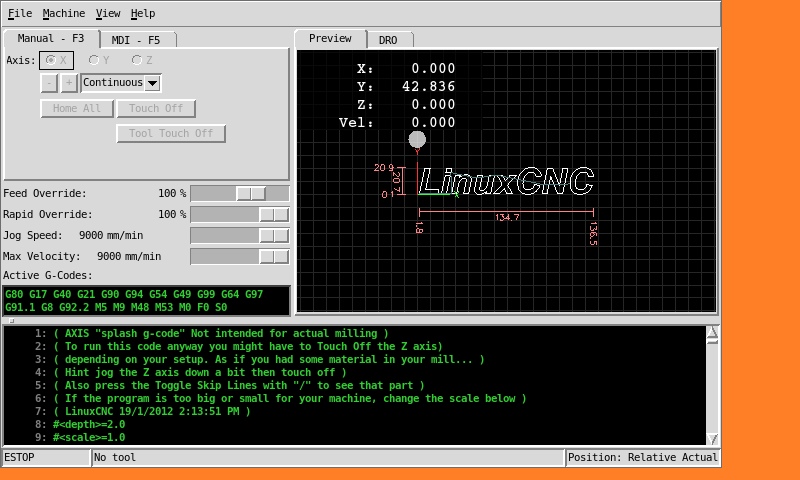800x480 pixels.
Task: Click the Position: Relative Actual status
Action: tap(643, 458)
